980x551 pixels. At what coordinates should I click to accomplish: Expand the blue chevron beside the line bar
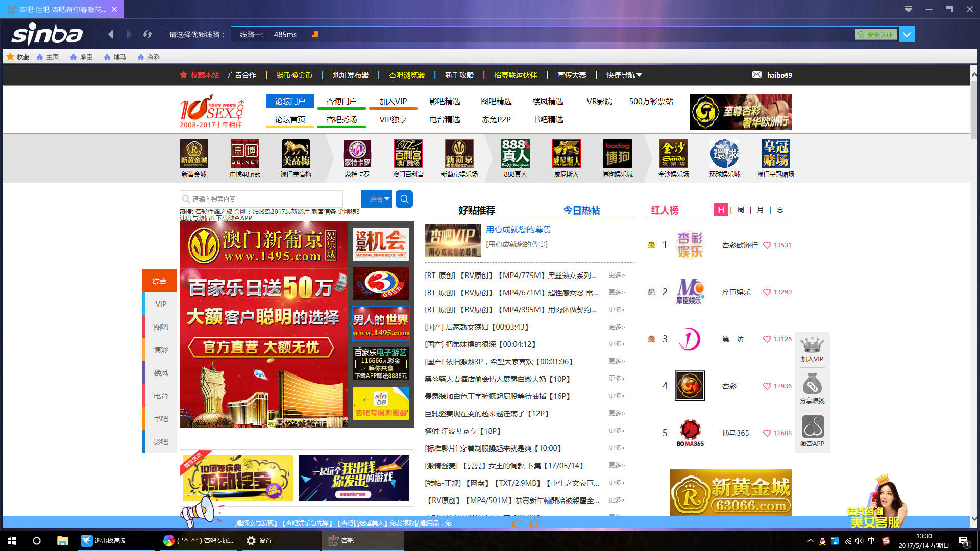tap(906, 34)
